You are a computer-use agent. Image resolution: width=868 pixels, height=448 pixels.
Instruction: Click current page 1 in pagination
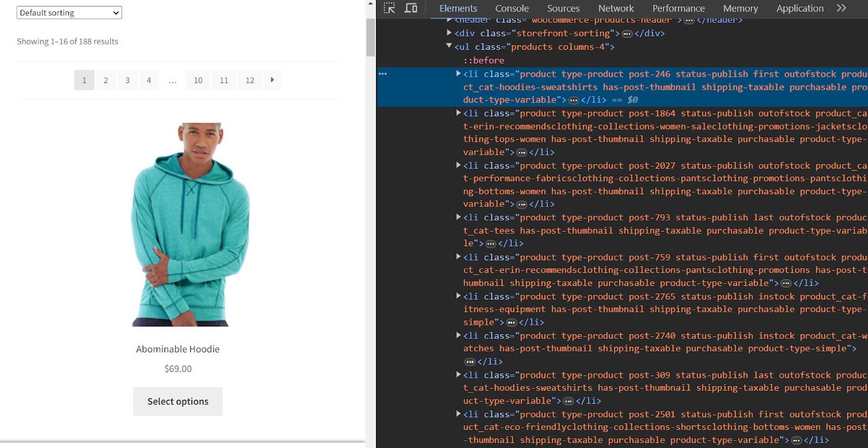[x=84, y=80]
